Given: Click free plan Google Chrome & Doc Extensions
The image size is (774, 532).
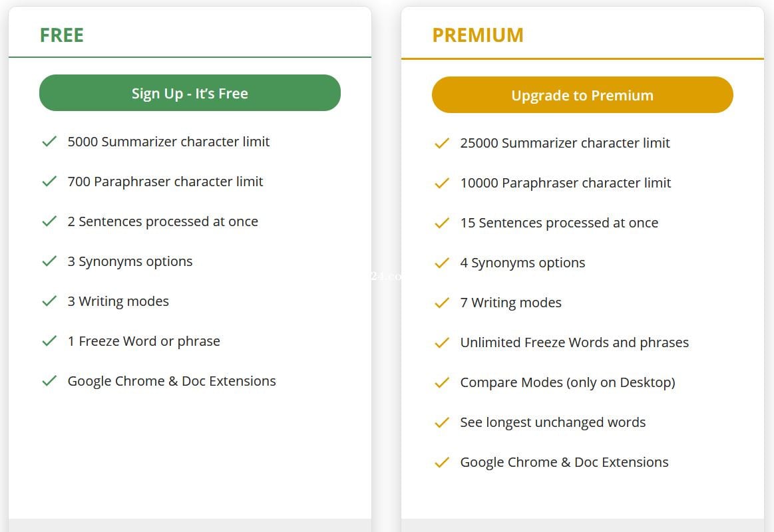Looking at the screenshot, I should [172, 381].
